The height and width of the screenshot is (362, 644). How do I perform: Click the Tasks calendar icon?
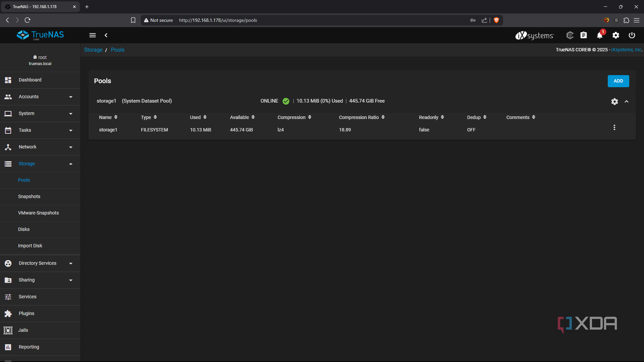[8, 130]
